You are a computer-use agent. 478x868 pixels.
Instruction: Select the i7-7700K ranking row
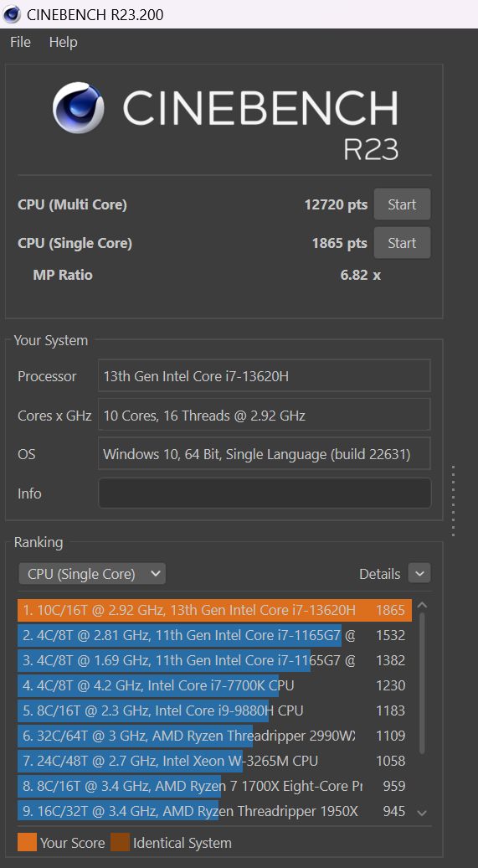[214, 686]
